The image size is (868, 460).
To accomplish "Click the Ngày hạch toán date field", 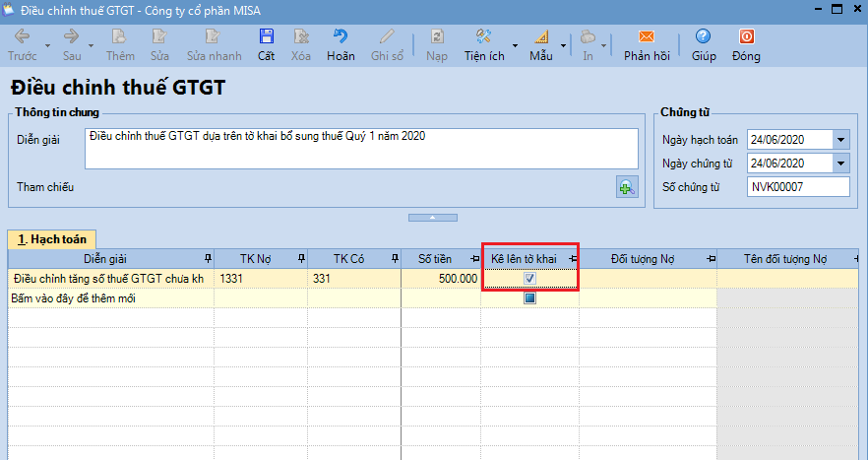I will 790,140.
